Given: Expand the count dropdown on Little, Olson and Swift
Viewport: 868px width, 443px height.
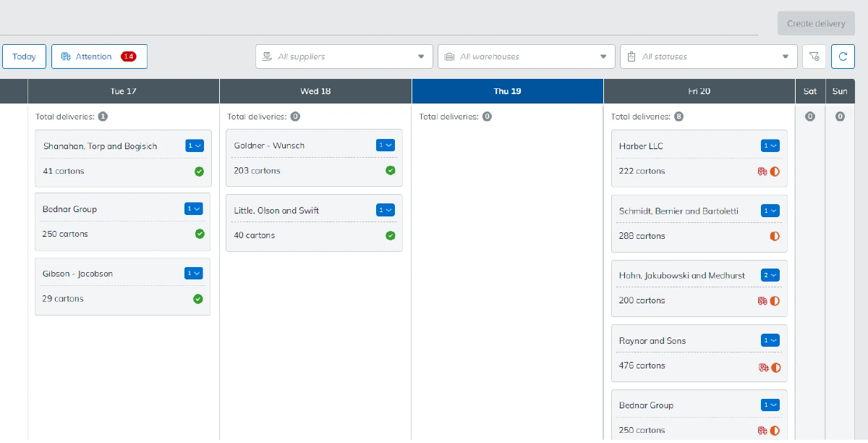Looking at the screenshot, I should [386, 210].
